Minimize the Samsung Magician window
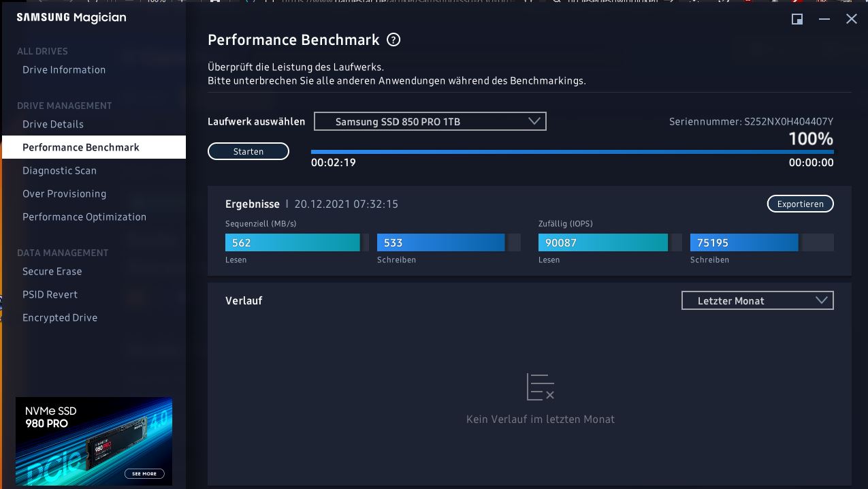Screen dimensions: 868x489 click(824, 19)
